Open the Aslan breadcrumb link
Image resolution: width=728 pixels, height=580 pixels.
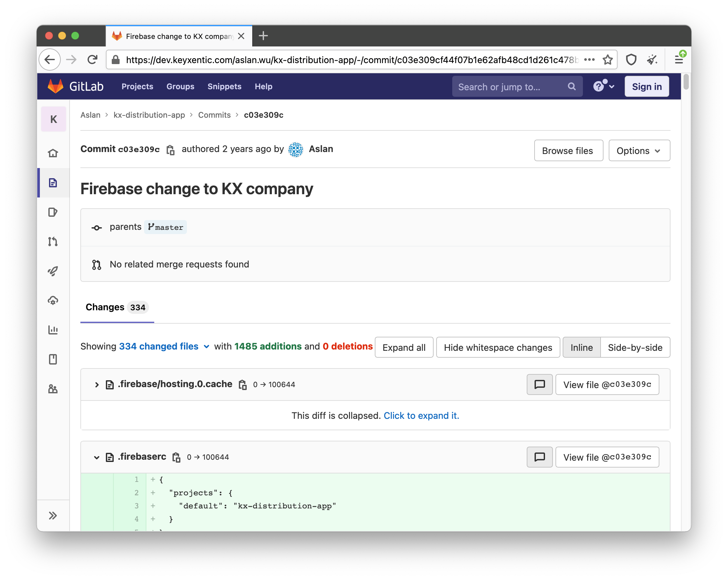[x=90, y=115]
